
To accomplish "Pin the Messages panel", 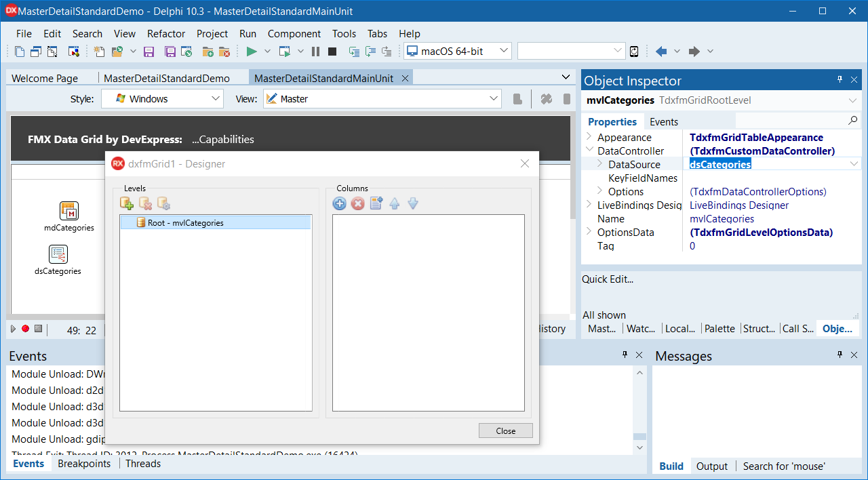I will coord(840,355).
